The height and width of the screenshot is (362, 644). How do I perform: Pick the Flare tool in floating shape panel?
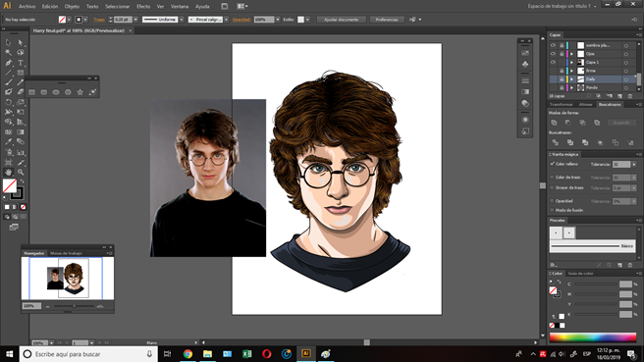point(92,92)
